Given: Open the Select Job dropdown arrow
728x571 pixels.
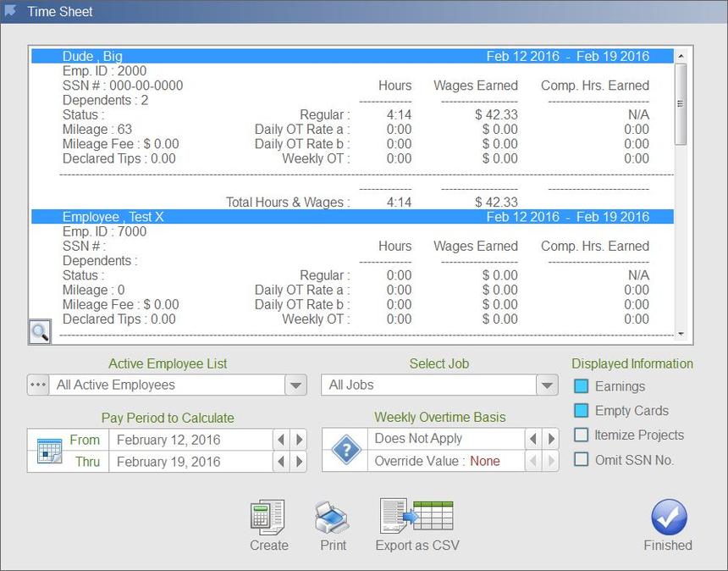Looking at the screenshot, I should pos(547,385).
